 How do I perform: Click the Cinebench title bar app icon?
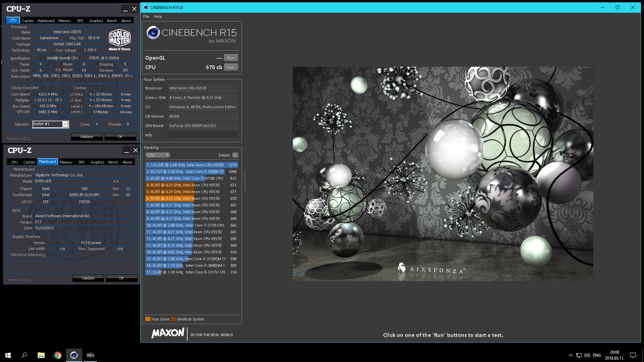(x=146, y=7)
